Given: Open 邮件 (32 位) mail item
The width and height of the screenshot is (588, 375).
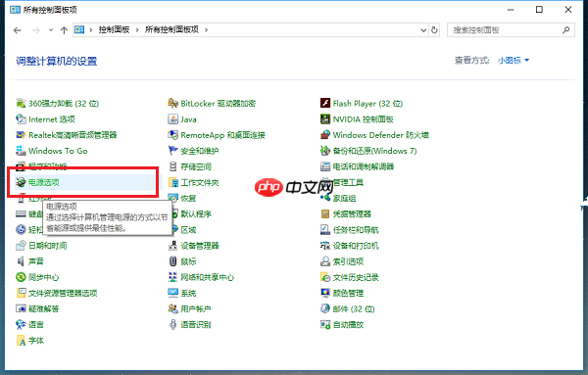Looking at the screenshot, I should (348, 308).
